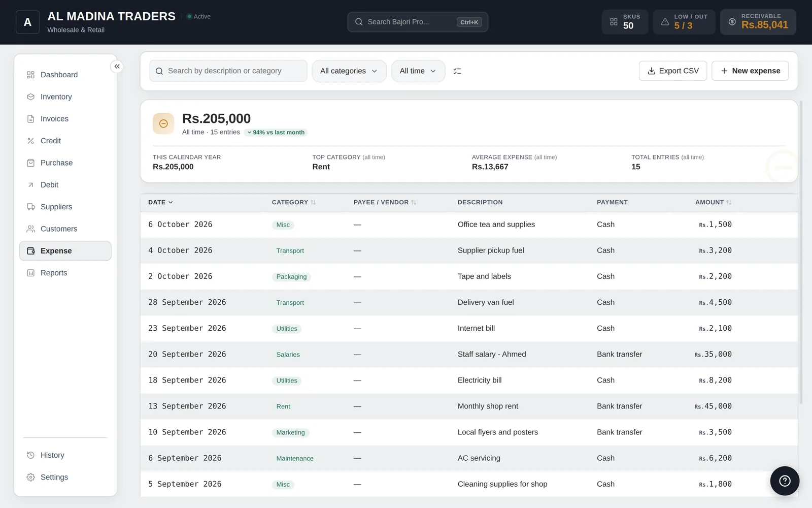Open the All categories dropdown
The width and height of the screenshot is (812, 508).
click(x=349, y=71)
